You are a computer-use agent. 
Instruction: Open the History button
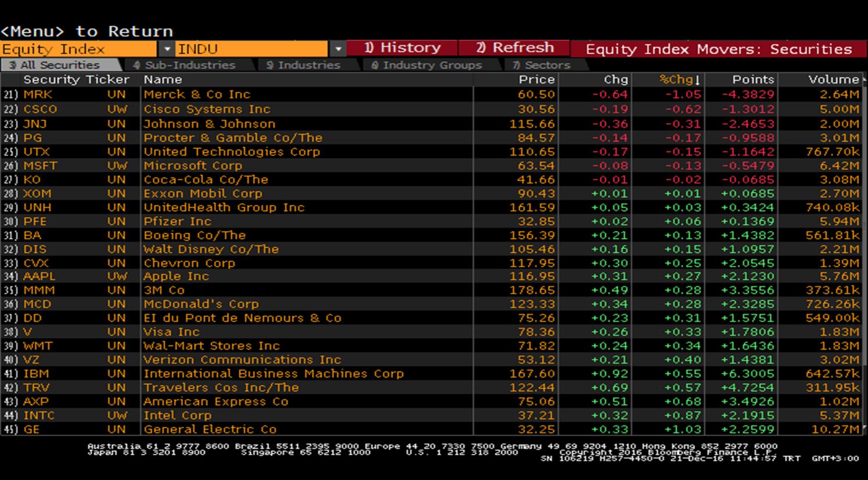click(402, 48)
